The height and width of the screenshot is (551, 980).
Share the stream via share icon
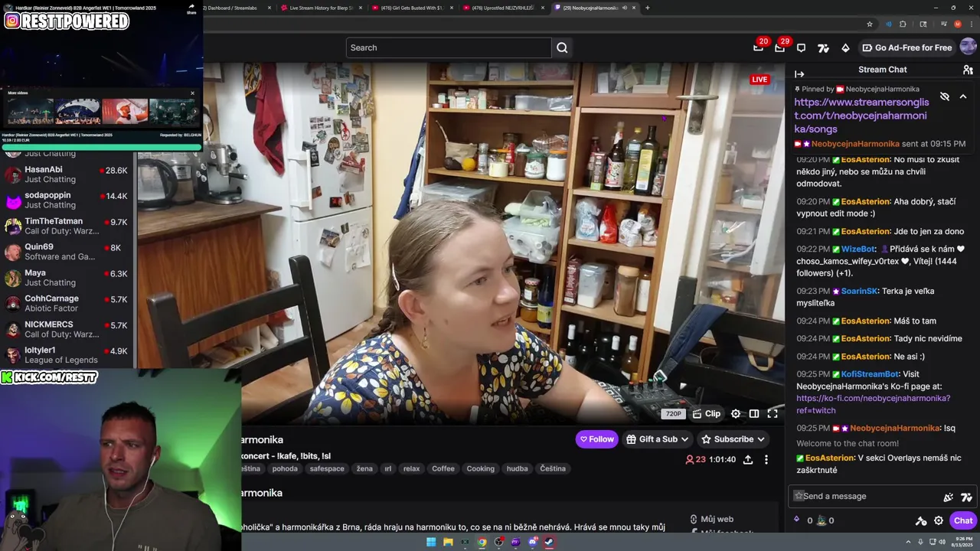click(747, 459)
